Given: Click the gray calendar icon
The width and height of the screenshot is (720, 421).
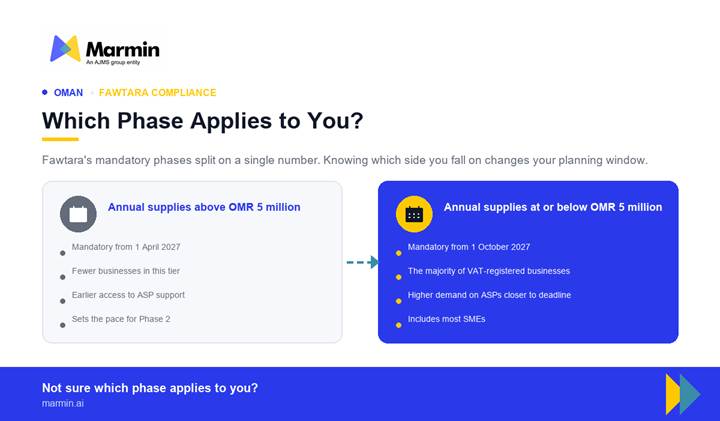Looking at the screenshot, I should (78, 214).
